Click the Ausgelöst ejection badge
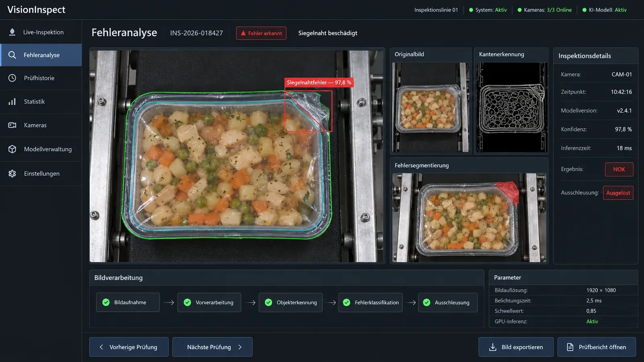Screen dimensions: 644x362 [618, 193]
